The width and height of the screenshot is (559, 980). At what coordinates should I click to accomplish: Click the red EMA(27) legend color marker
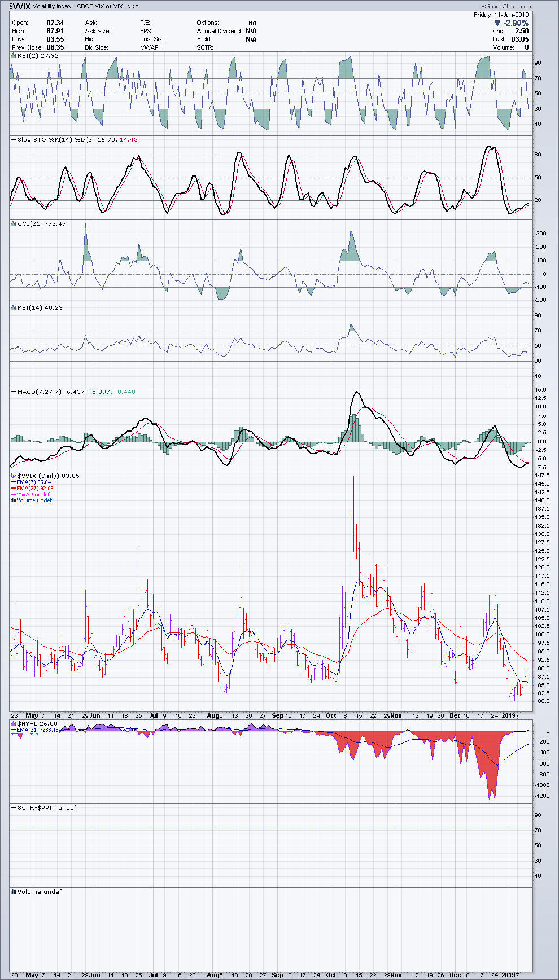[13, 489]
